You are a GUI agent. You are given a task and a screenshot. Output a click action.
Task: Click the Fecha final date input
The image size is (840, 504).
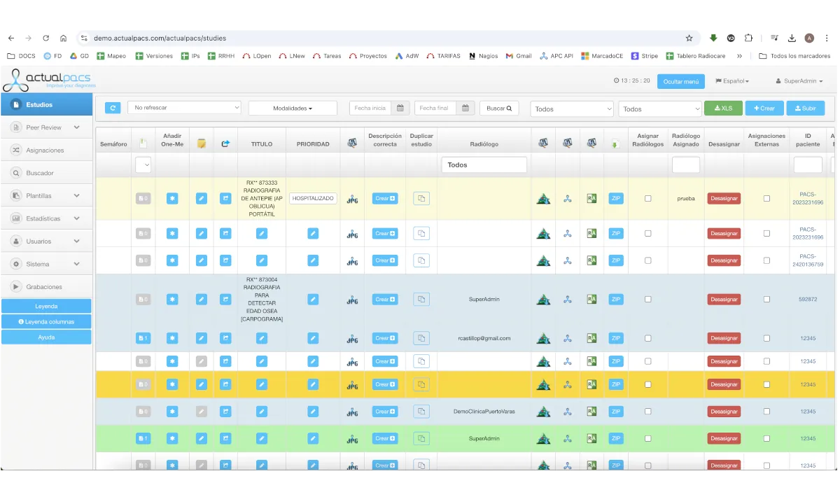[x=435, y=108]
